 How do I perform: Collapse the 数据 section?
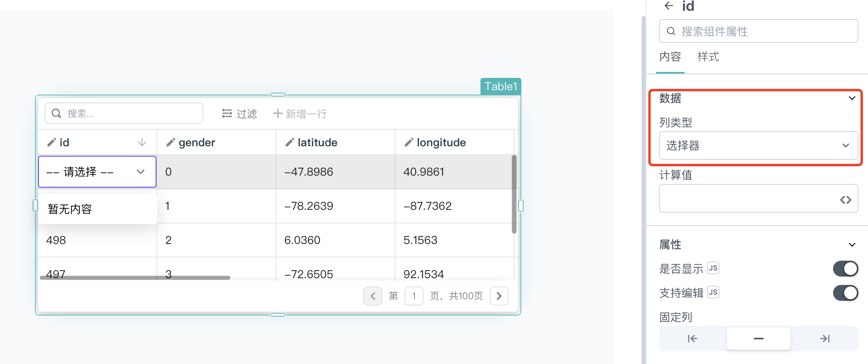click(852, 98)
